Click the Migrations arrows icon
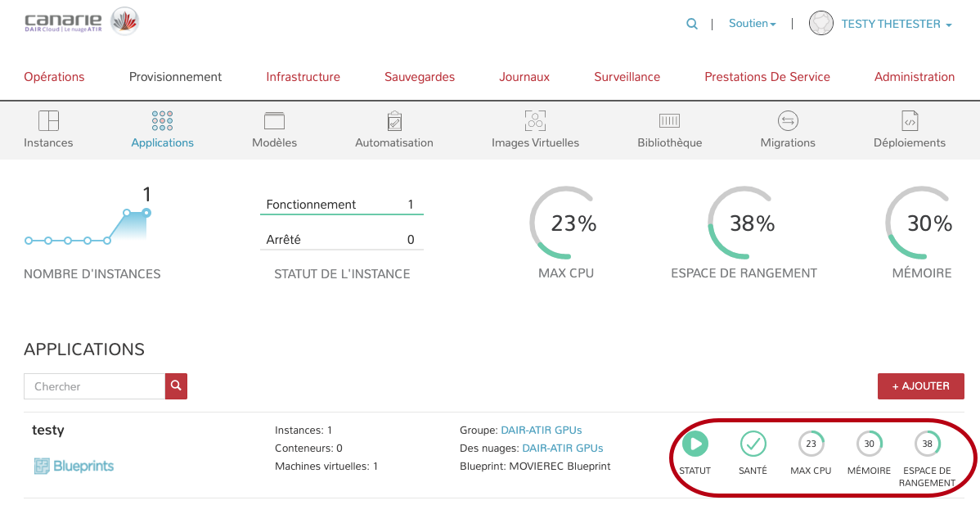This screenshot has width=980, height=505. coord(788,121)
